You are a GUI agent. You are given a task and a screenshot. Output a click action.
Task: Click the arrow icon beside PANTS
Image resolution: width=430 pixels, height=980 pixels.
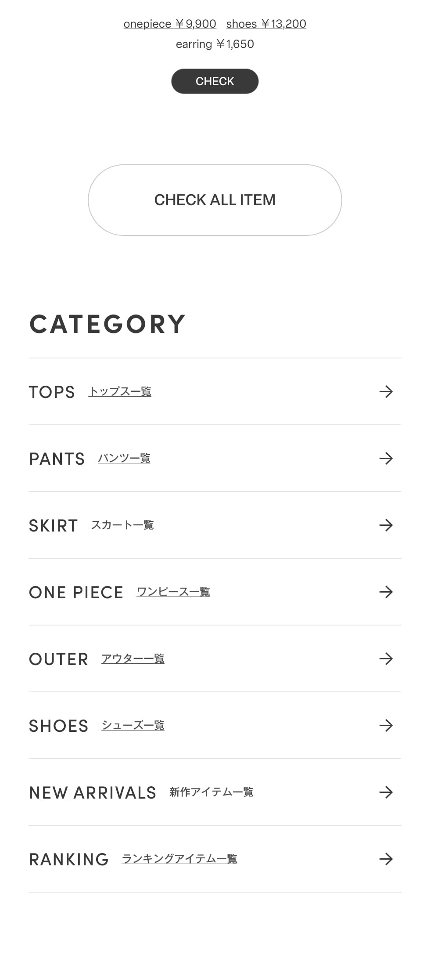(x=386, y=458)
